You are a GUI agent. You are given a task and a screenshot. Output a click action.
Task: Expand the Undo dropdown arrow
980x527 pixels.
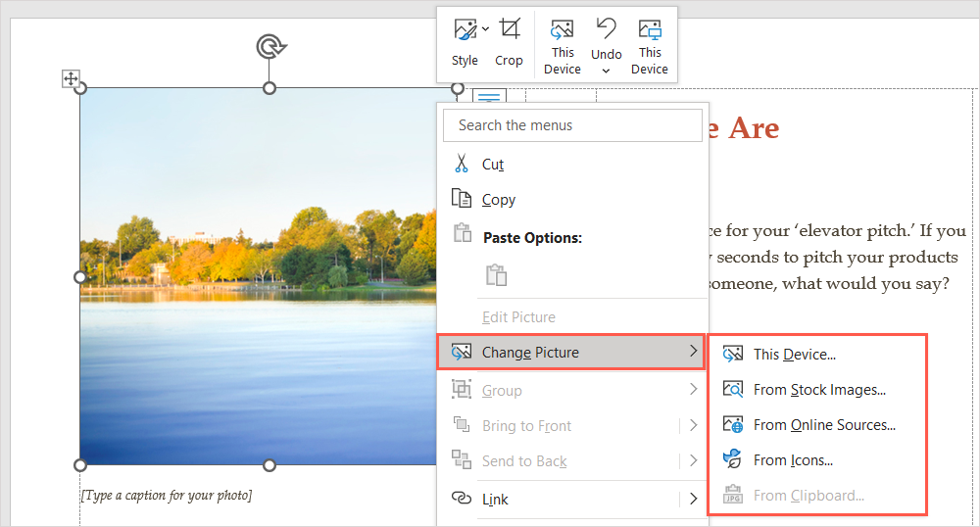606,71
